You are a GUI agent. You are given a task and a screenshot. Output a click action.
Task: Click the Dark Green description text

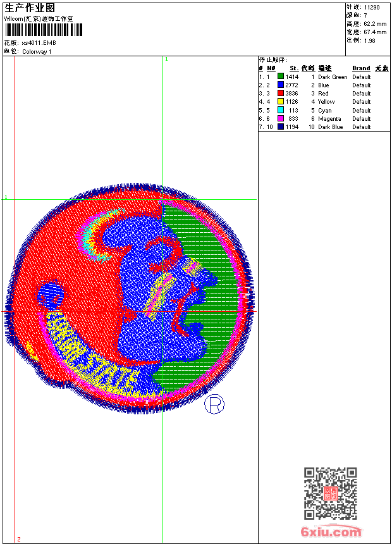coord(333,77)
